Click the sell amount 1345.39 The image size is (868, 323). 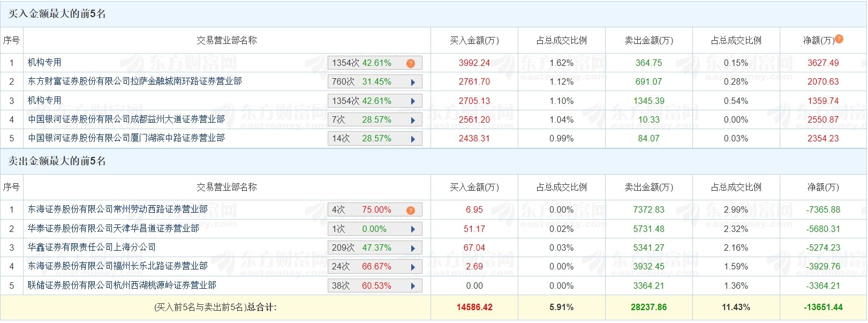tap(649, 101)
